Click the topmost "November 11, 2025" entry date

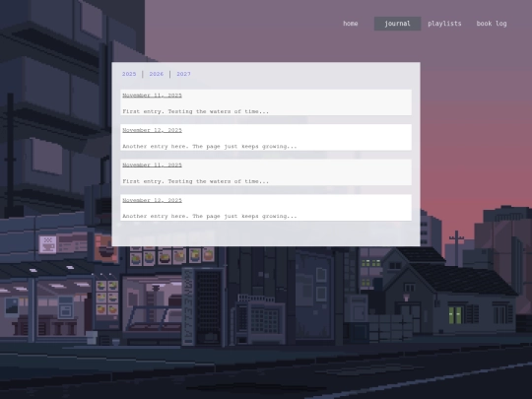(x=152, y=96)
